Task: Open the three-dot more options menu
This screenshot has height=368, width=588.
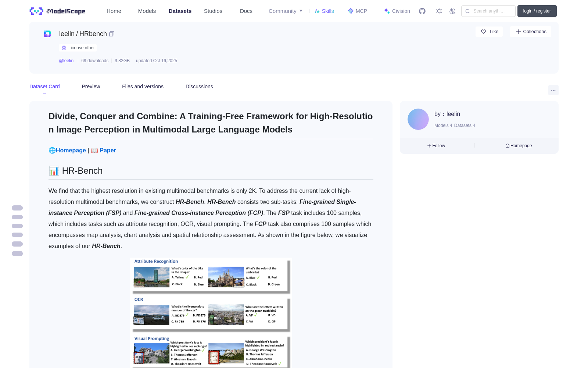Action: 553,90
